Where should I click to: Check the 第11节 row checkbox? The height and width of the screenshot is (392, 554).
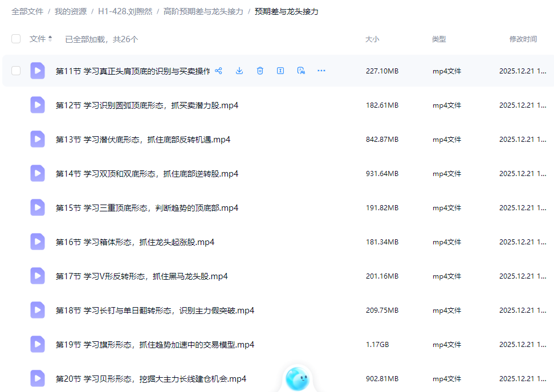pyautogui.click(x=16, y=71)
